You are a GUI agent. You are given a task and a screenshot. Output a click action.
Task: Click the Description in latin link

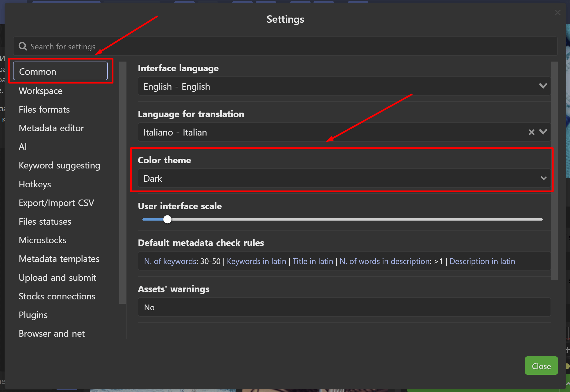pos(482,261)
